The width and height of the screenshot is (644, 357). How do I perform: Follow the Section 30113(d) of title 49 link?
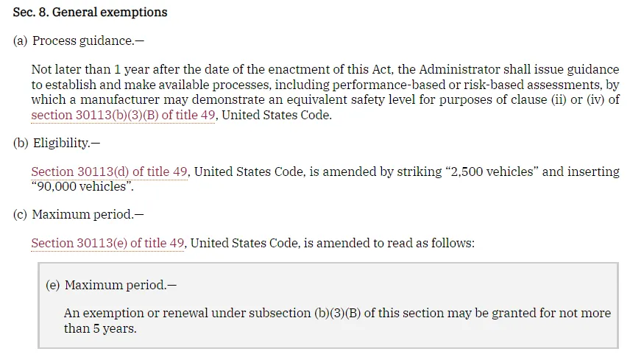(110, 172)
